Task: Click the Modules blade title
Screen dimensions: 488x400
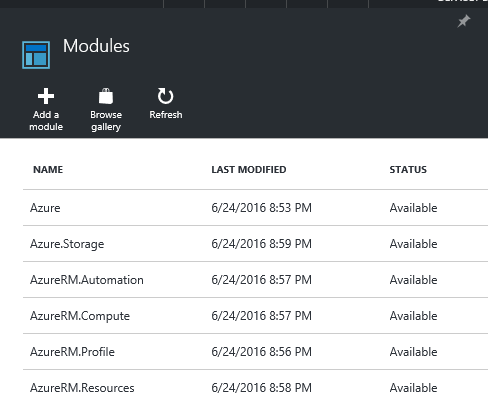Action: pos(96,46)
